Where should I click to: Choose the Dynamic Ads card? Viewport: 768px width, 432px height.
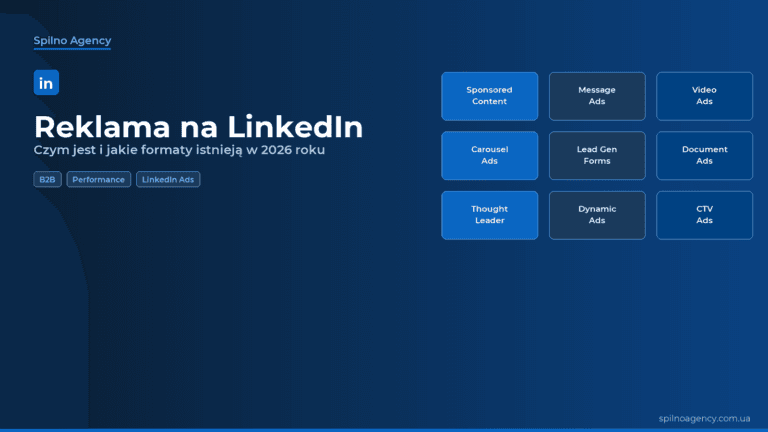[x=597, y=215]
